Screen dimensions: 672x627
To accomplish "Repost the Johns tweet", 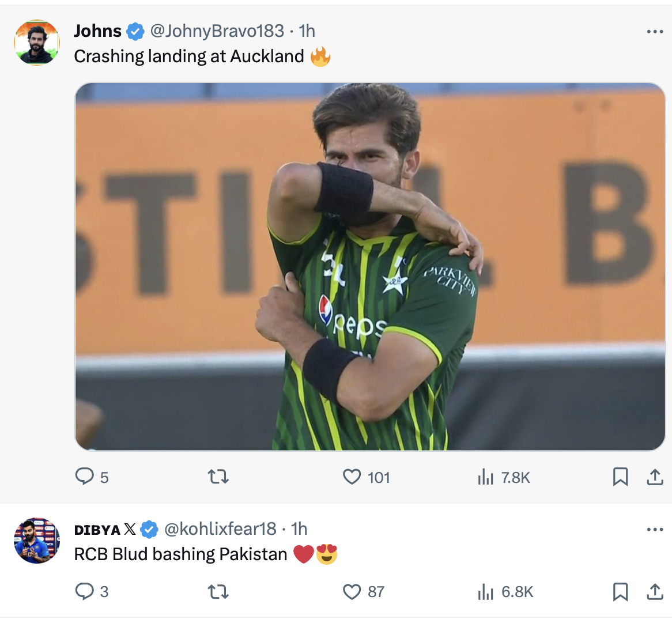I will [x=218, y=477].
